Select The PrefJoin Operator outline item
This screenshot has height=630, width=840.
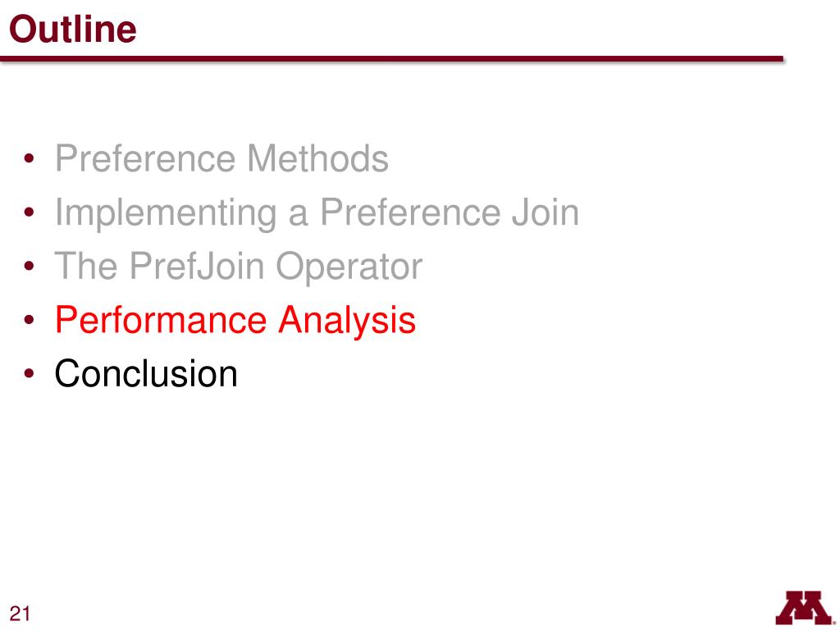pyautogui.click(x=239, y=267)
